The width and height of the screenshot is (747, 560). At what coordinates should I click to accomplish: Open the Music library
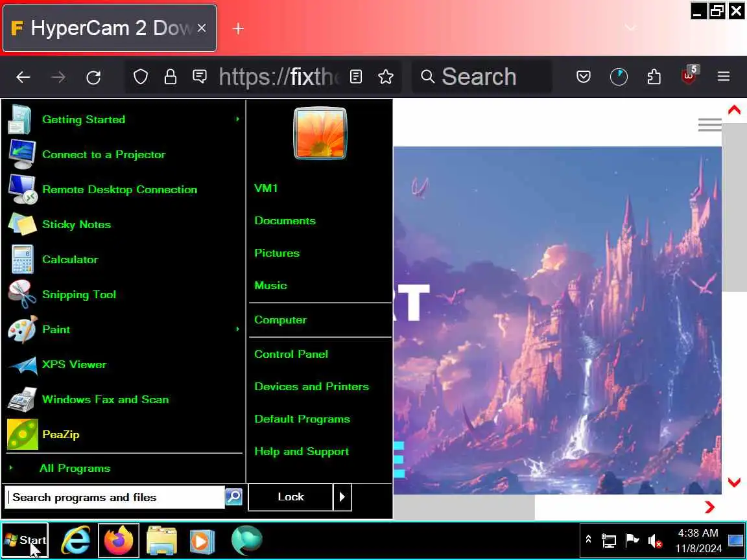270,285
